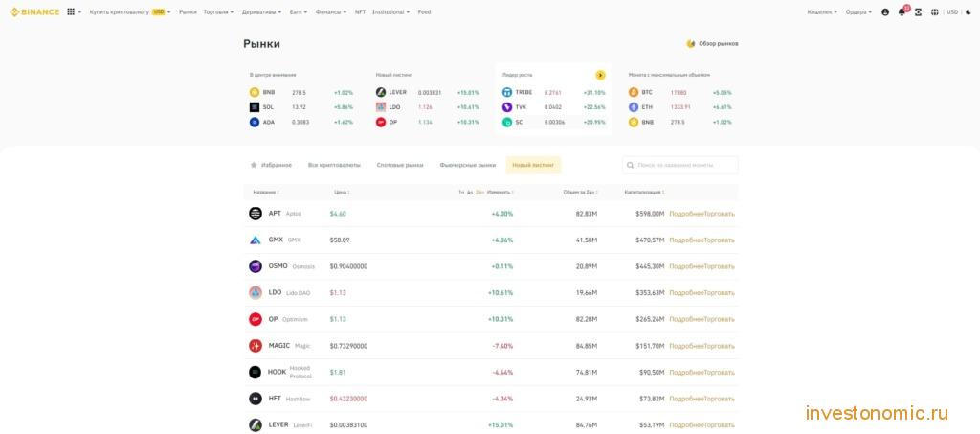The height and width of the screenshot is (434, 980).
Task: Select the 4ч change interval
Action: pyautogui.click(x=470, y=192)
